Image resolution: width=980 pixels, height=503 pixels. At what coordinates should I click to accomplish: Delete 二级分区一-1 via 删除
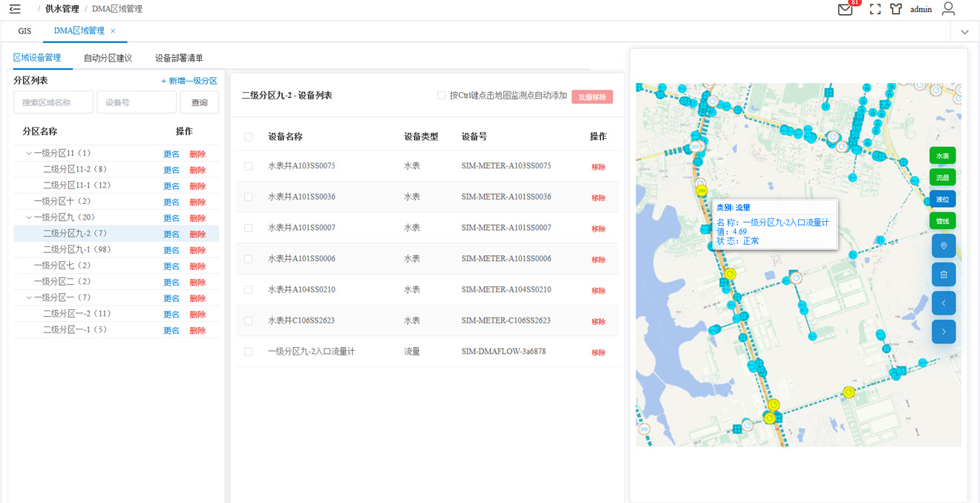tap(197, 330)
